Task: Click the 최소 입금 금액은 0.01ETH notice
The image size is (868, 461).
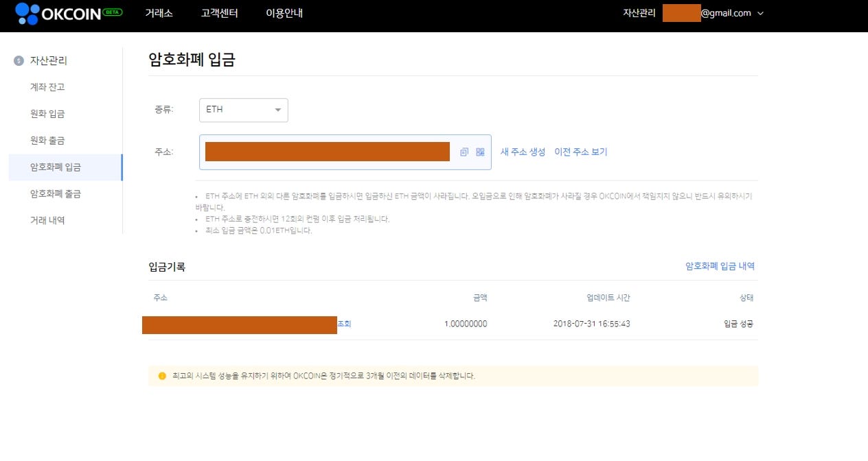Action: (x=259, y=231)
